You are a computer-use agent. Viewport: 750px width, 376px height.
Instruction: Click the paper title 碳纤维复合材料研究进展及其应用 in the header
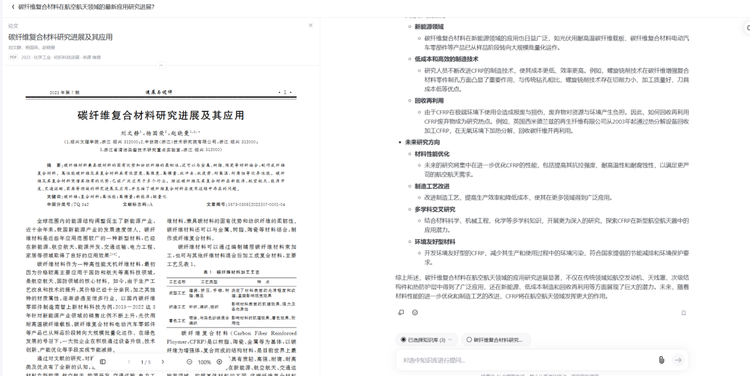pyautogui.click(x=60, y=37)
